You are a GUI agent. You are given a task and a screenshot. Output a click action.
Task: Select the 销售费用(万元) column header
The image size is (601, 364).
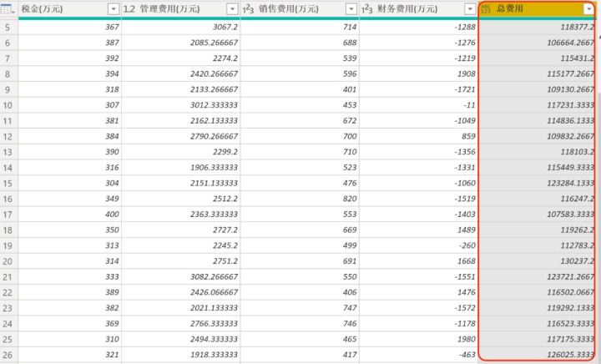pyautogui.click(x=300, y=9)
